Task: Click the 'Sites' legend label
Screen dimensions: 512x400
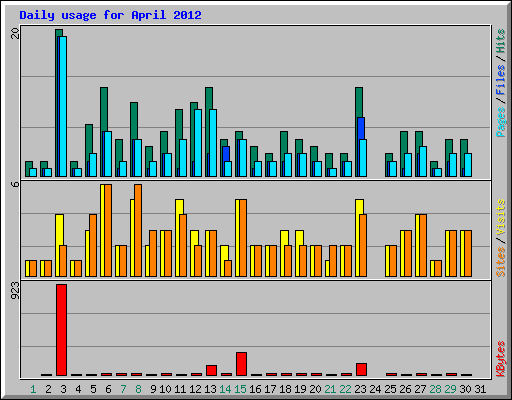Action: 500,262
